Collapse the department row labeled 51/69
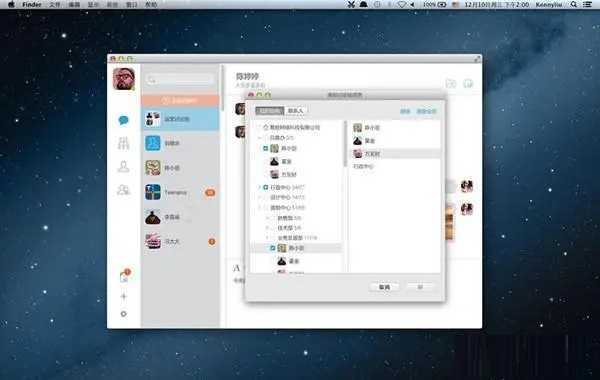 pyautogui.click(x=260, y=208)
